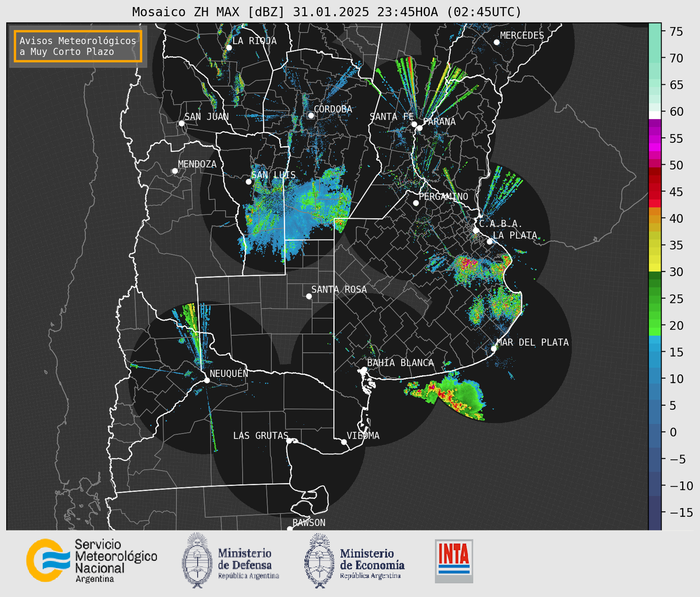Click the SANTA ROSA label text
The width and height of the screenshot is (700, 597).
pos(339,289)
